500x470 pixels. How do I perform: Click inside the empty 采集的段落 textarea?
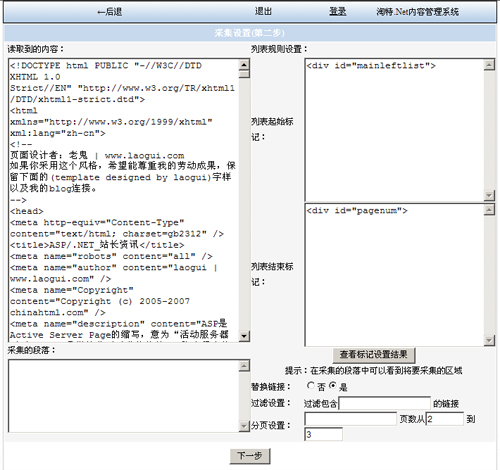pos(124,396)
